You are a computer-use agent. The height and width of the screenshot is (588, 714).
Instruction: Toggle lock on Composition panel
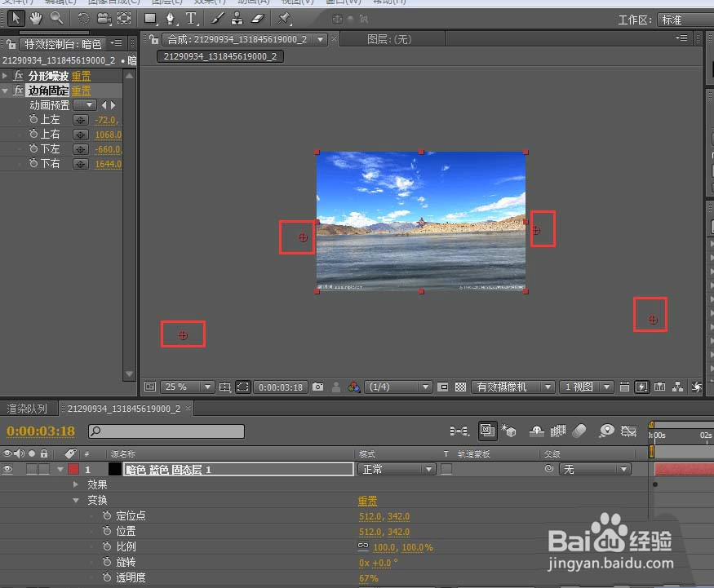coord(154,40)
